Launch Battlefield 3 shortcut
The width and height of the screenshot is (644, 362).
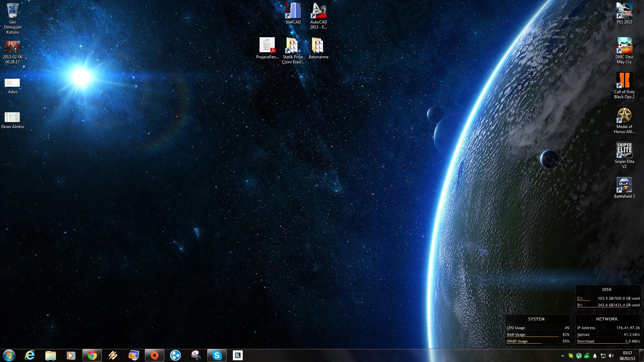pyautogui.click(x=624, y=188)
